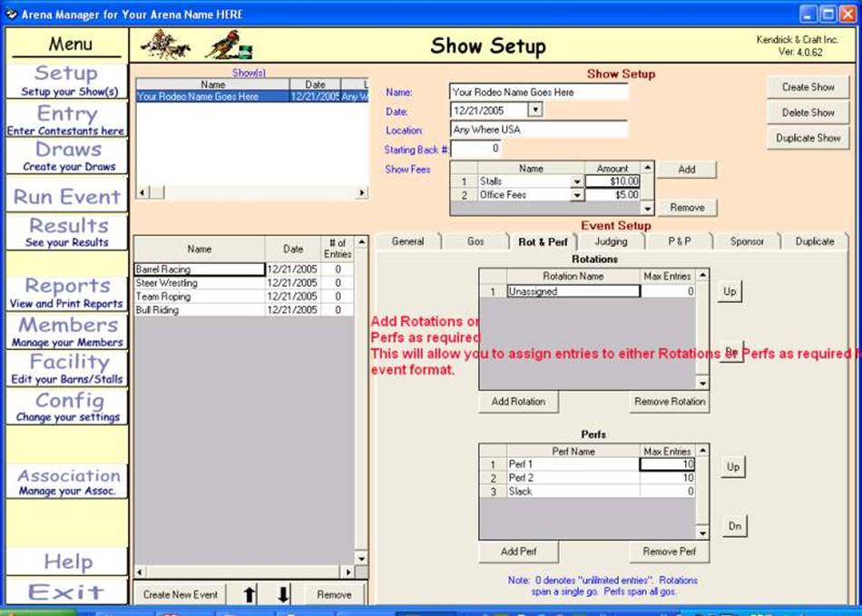This screenshot has height=616, width=862.
Task: Select the Bull Riding event row
Action: (199, 310)
